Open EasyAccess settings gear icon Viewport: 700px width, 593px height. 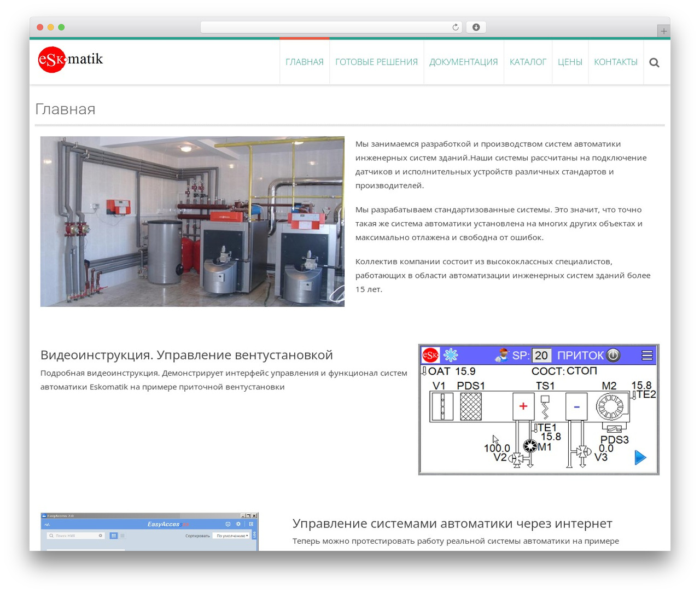238,524
